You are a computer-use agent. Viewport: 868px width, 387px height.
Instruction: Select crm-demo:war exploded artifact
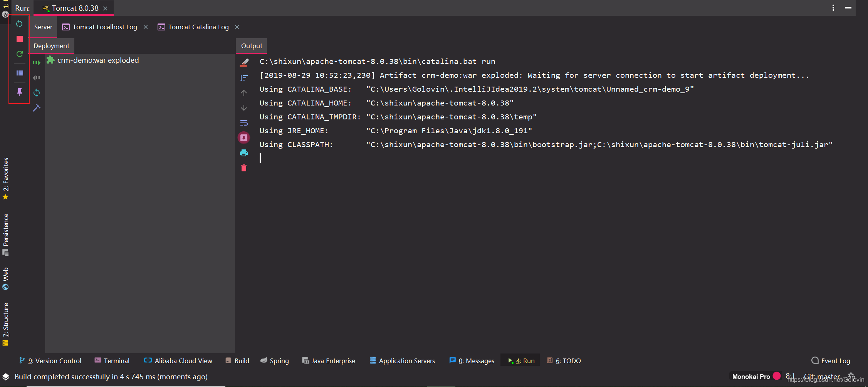pyautogui.click(x=93, y=60)
